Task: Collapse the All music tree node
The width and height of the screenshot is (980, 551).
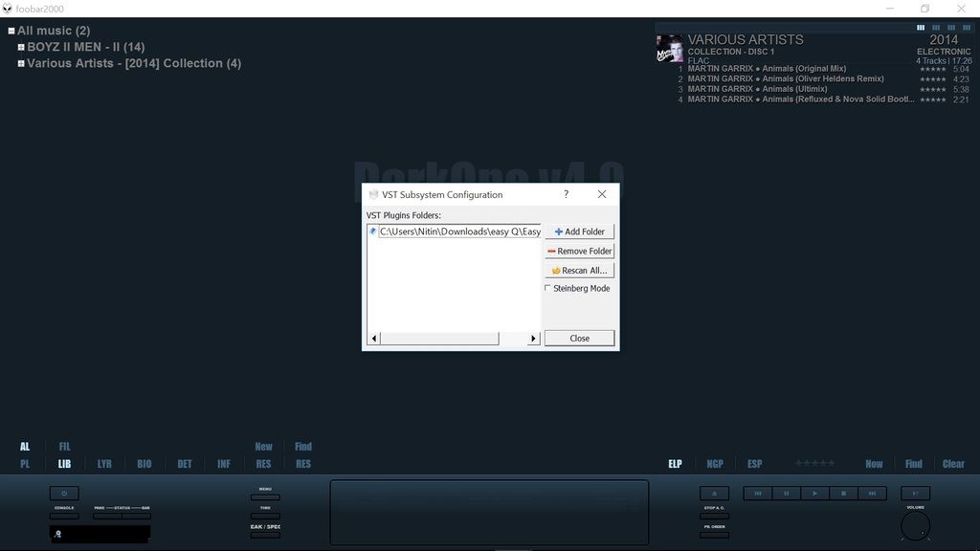Action: click(x=11, y=31)
